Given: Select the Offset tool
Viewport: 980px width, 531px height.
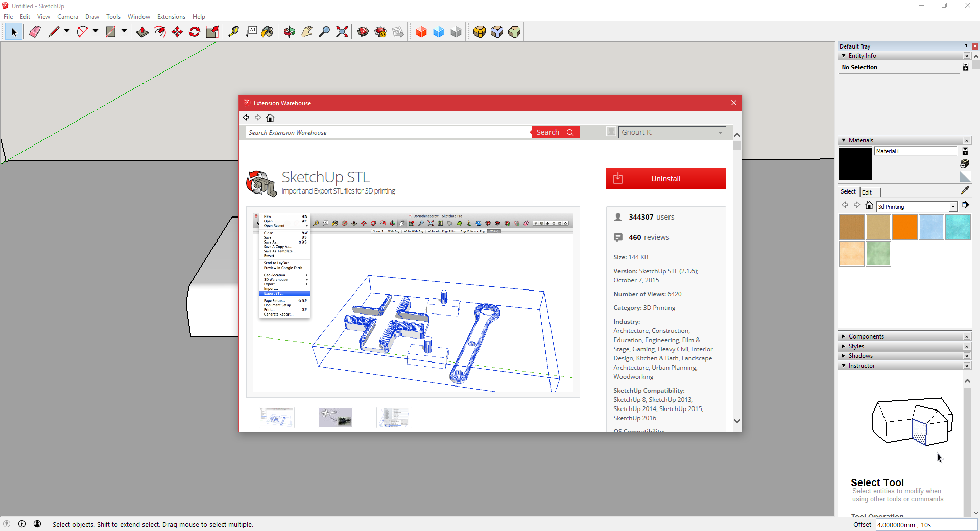Looking at the screenshot, I should click(x=160, y=32).
